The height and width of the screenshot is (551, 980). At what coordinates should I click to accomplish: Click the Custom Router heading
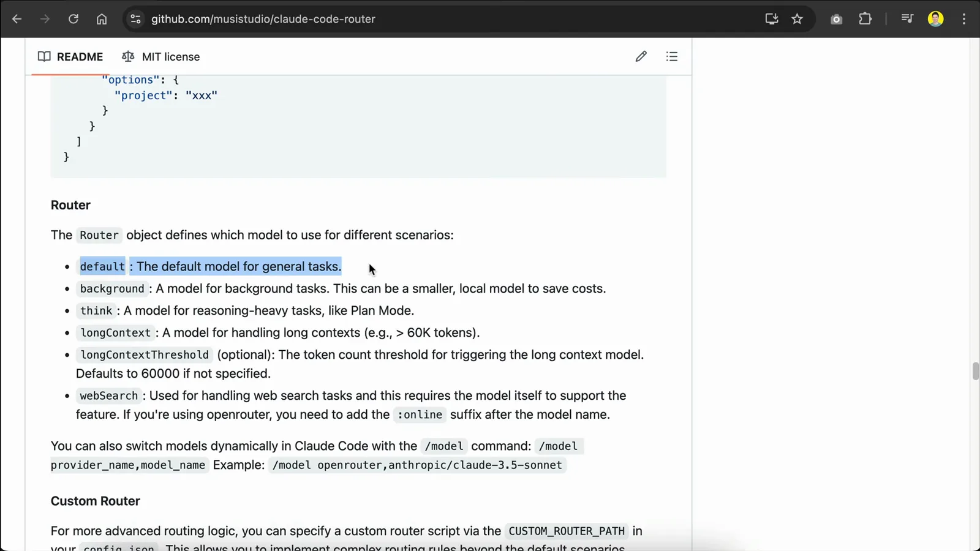(x=96, y=501)
